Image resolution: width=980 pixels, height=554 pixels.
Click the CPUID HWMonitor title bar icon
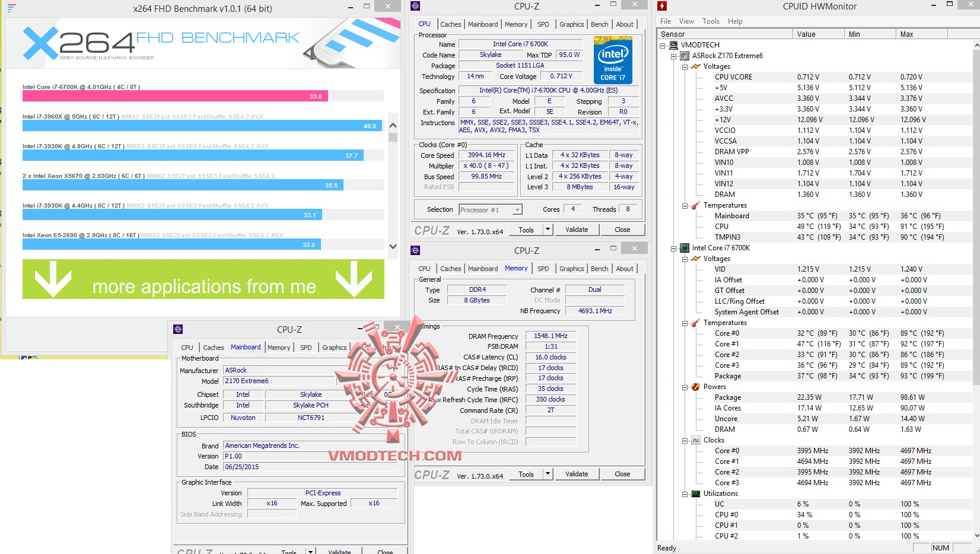pos(663,7)
